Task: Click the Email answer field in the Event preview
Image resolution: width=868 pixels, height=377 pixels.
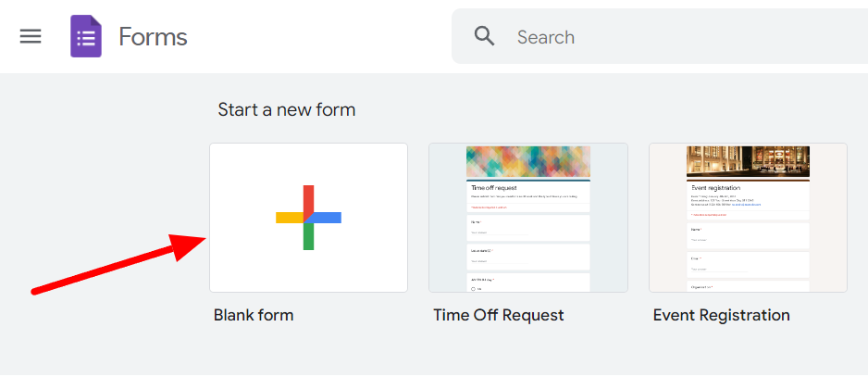Action: point(719,270)
